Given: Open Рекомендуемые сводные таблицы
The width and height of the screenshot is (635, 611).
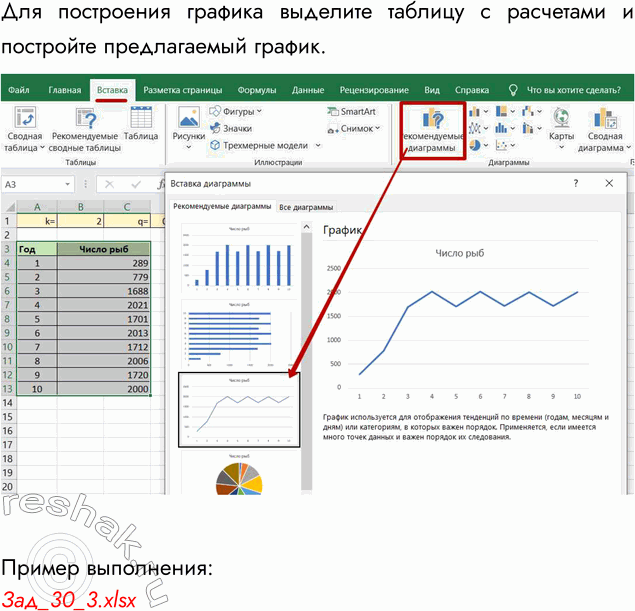Looking at the screenshot, I should [x=86, y=128].
